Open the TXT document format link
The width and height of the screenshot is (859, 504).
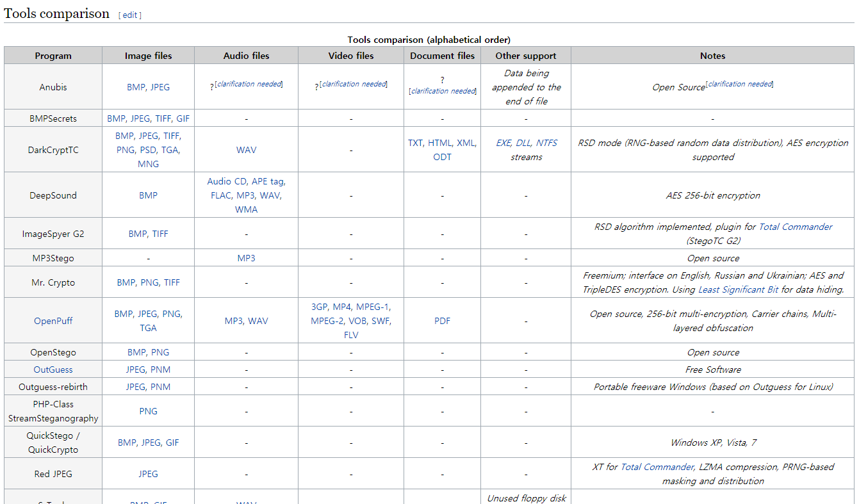[x=416, y=143]
